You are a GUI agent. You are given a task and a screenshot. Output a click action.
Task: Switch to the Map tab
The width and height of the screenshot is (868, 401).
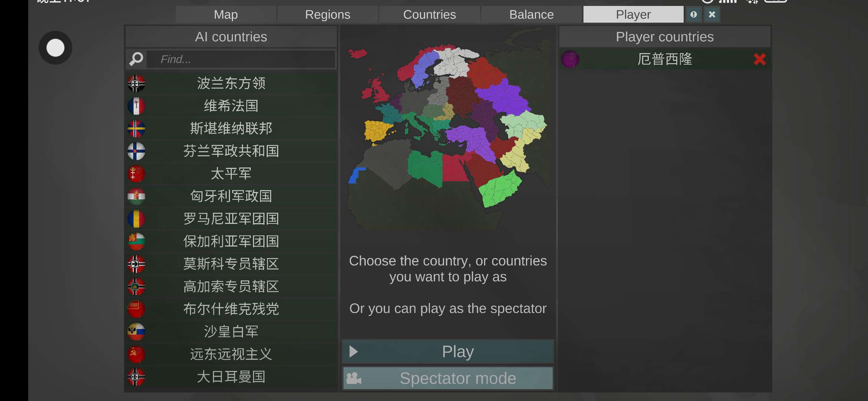(226, 14)
